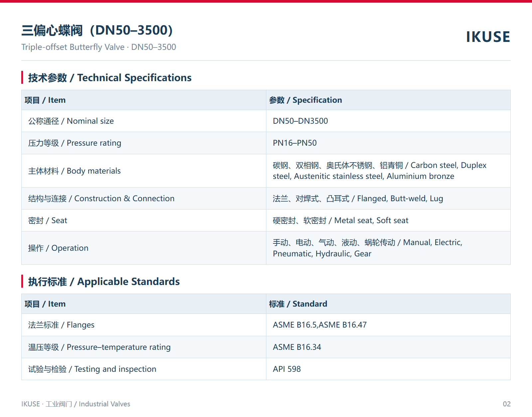Click the page number 02
The height and width of the screenshot is (417, 532).
(506, 404)
